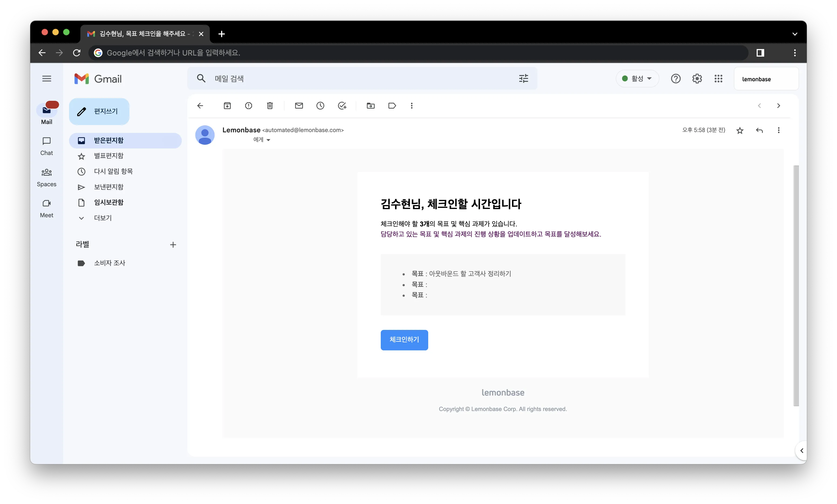This screenshot has height=504, width=837.
Task: Open message options beside reply arrow
Action: pos(778,130)
